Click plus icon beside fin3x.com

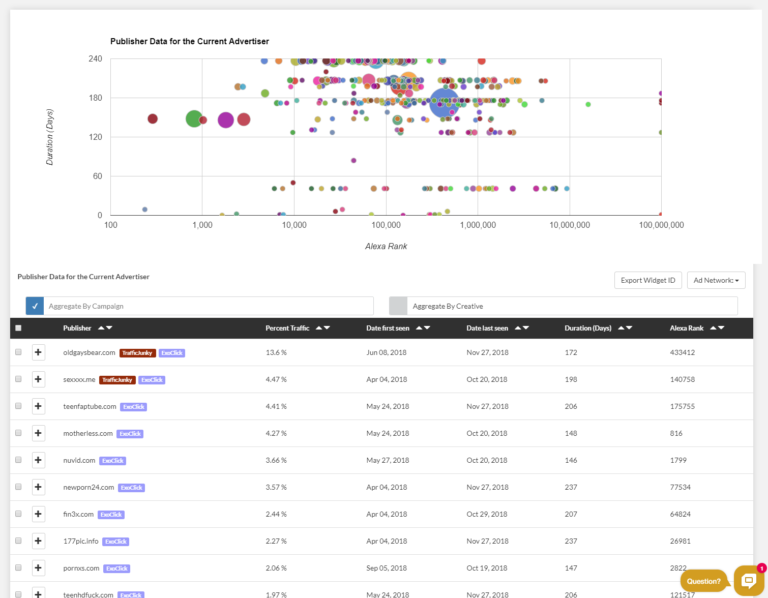click(38, 514)
